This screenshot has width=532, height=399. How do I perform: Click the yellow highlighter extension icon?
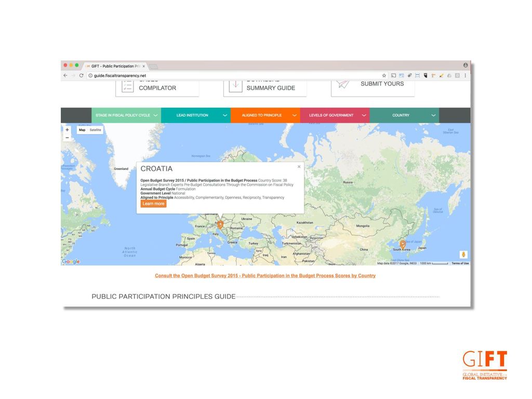442,75
